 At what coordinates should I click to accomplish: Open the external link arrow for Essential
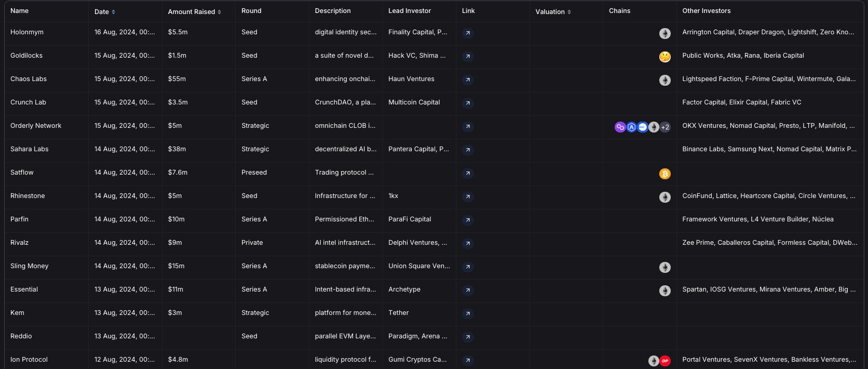coord(468,290)
